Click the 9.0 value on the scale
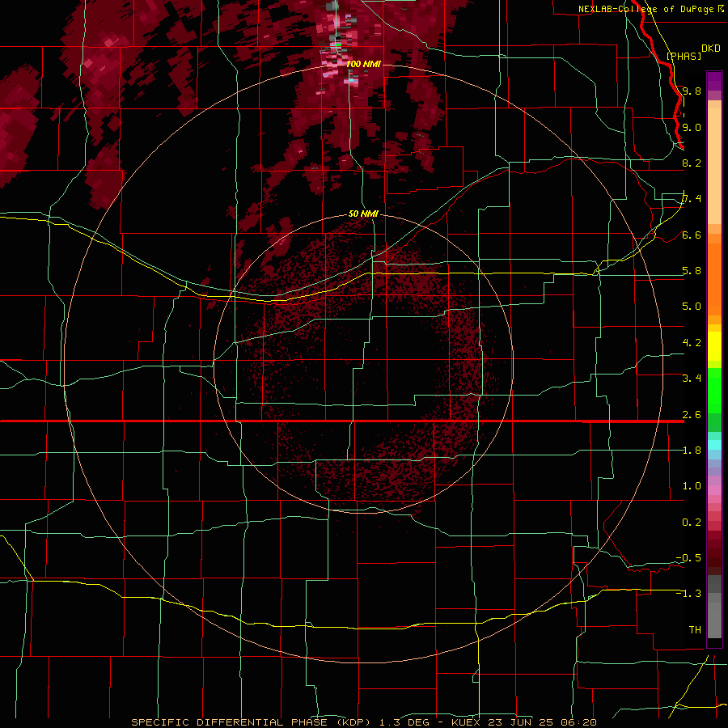This screenshot has width=728, height=728. [692, 127]
